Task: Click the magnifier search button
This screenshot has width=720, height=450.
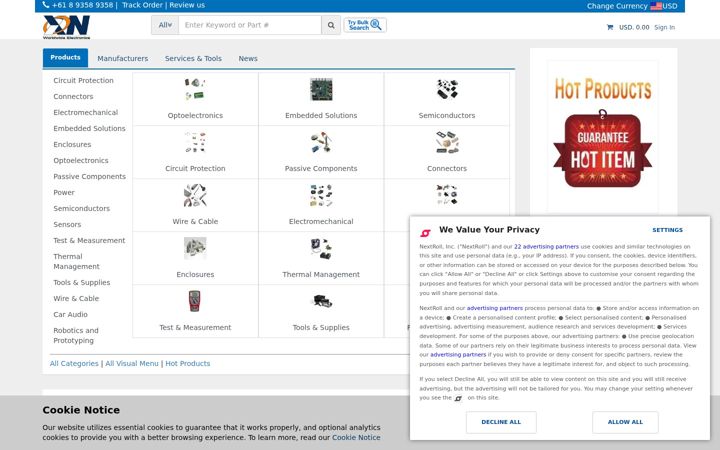Action: point(331,25)
